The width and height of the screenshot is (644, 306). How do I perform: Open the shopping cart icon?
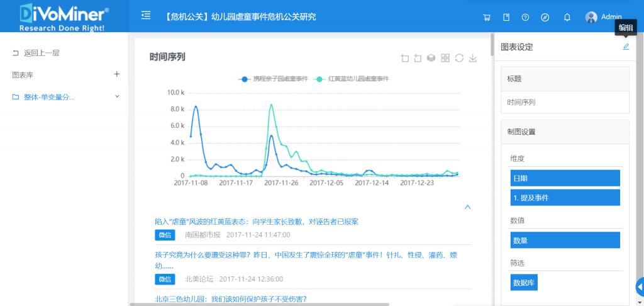tap(486, 17)
